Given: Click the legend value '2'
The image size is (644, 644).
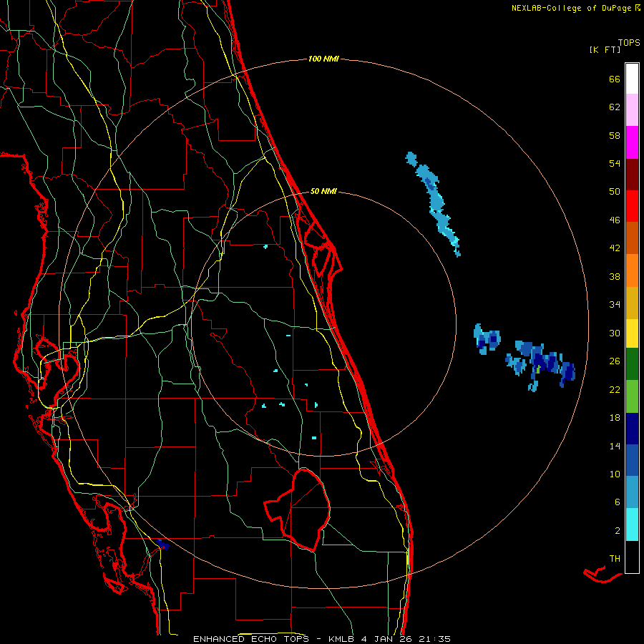Looking at the screenshot, I should pyautogui.click(x=618, y=531).
